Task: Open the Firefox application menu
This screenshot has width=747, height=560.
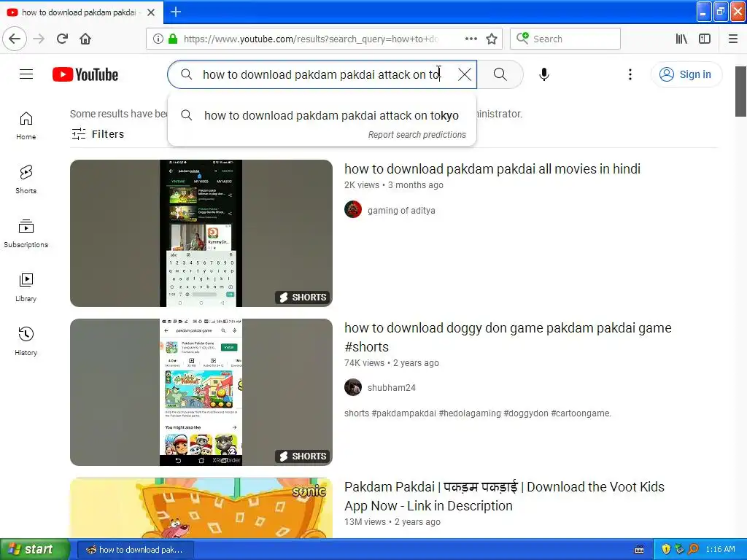Action: click(x=733, y=39)
